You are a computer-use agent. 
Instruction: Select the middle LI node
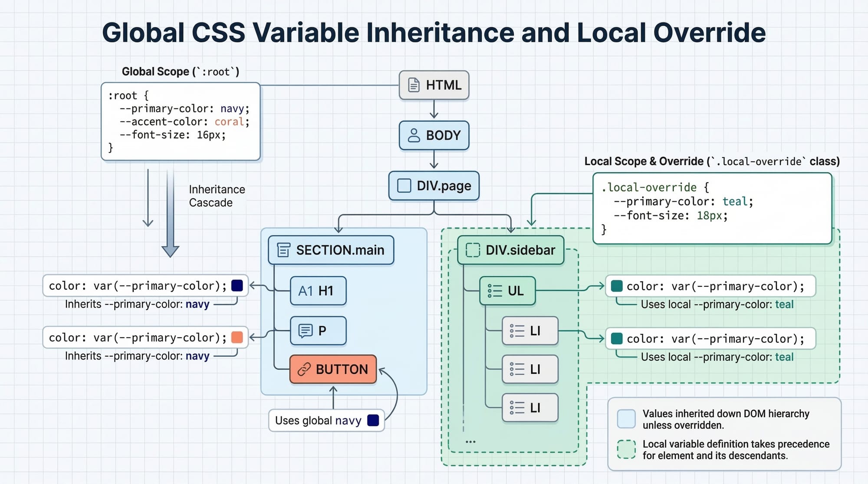click(529, 370)
